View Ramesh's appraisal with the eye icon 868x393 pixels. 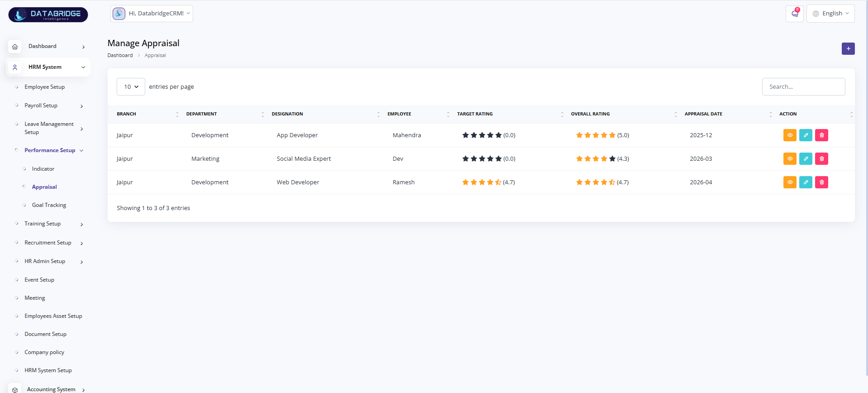pos(790,182)
